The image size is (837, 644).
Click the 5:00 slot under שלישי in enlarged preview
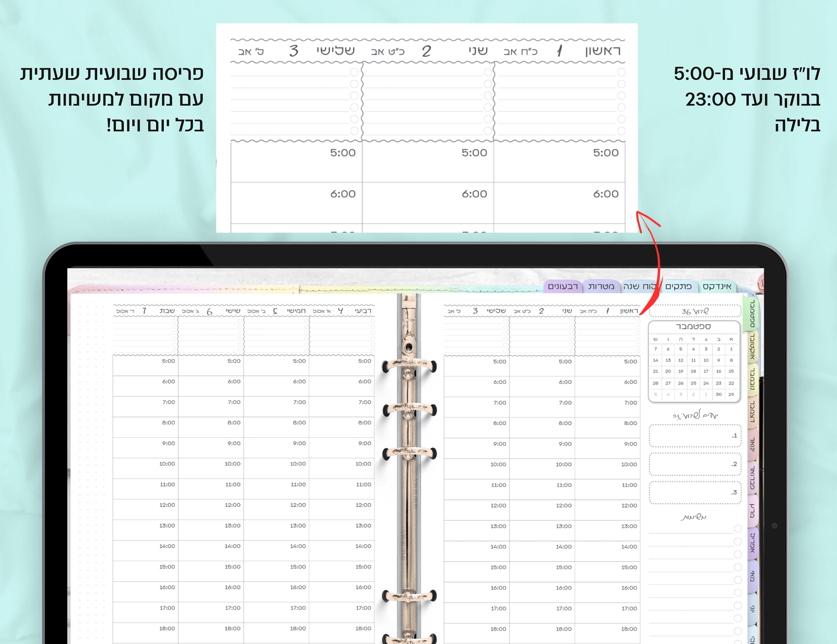[297, 162]
